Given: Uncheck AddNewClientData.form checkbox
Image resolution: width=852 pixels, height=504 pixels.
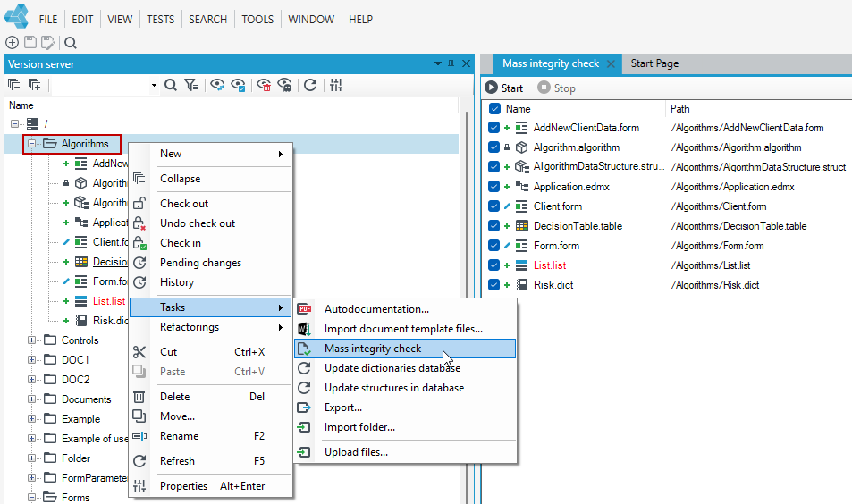Looking at the screenshot, I should [493, 128].
